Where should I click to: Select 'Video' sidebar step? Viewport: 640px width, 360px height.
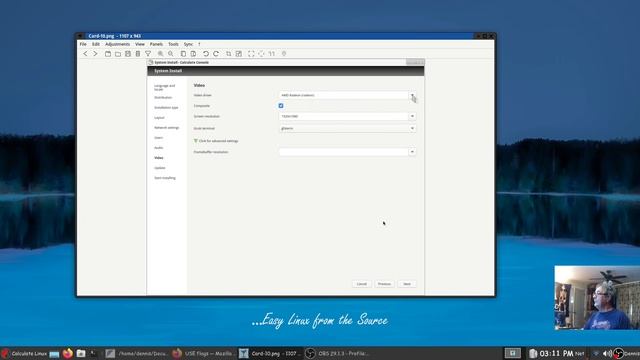(x=159, y=158)
